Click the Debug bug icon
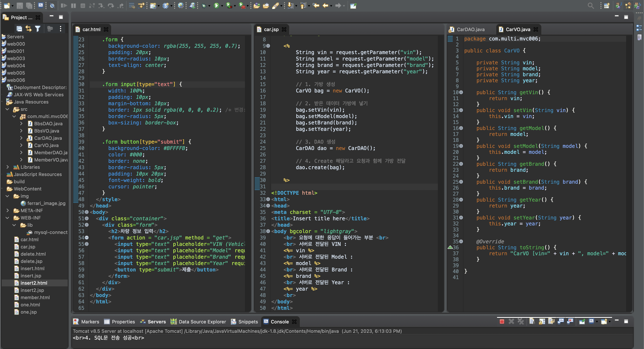This screenshot has height=349, width=644. click(x=204, y=6)
